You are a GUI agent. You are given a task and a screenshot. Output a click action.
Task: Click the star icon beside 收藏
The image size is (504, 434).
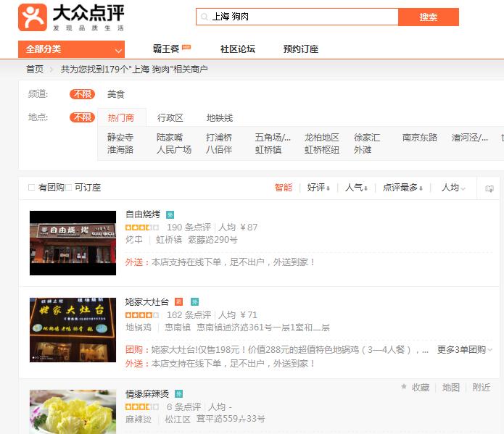pos(404,387)
